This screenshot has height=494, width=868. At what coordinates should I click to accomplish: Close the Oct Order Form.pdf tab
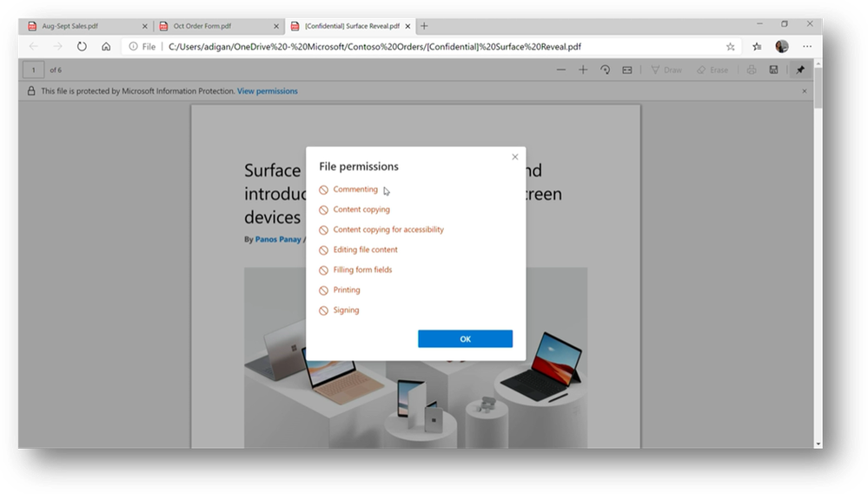click(x=276, y=26)
